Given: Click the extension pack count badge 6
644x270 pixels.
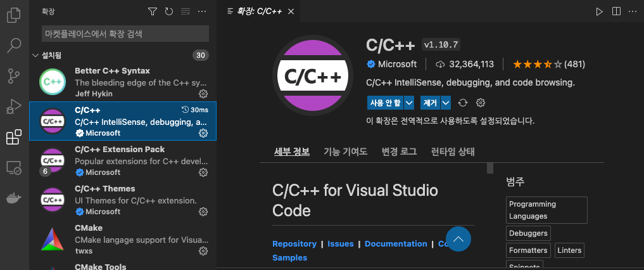Looking at the screenshot, I should [45, 171].
